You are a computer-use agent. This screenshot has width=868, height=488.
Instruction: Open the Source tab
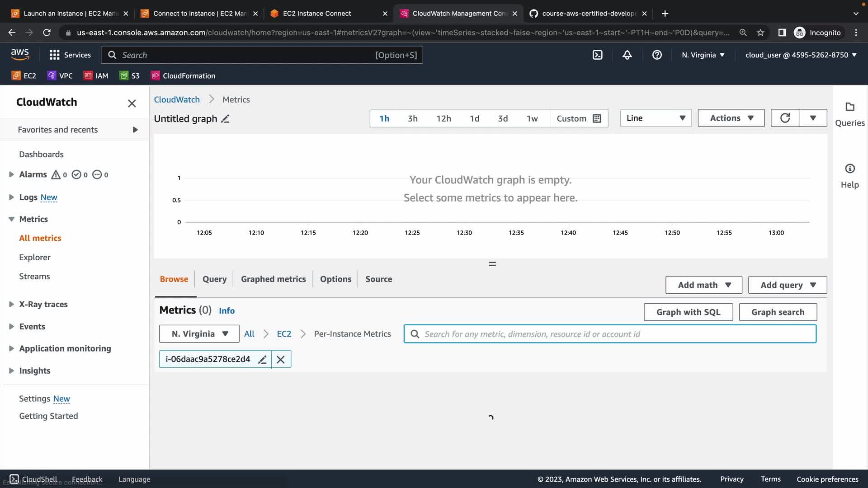point(378,279)
